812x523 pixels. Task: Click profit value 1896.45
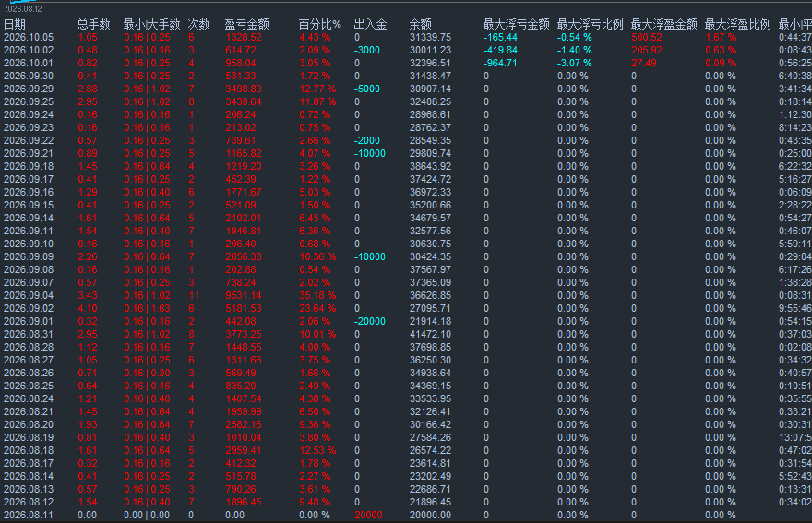(244, 502)
